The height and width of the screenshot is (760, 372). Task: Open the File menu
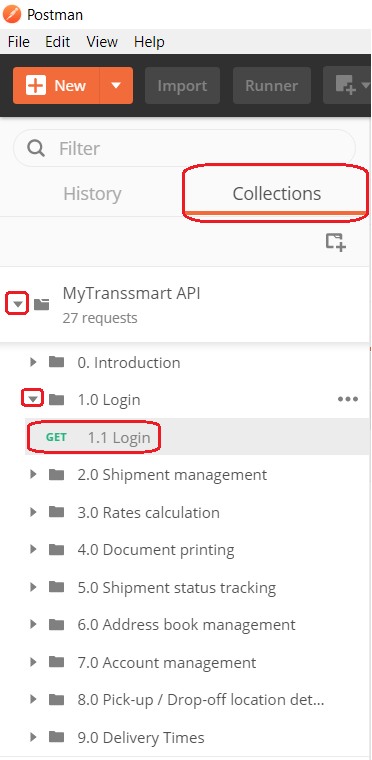(18, 42)
